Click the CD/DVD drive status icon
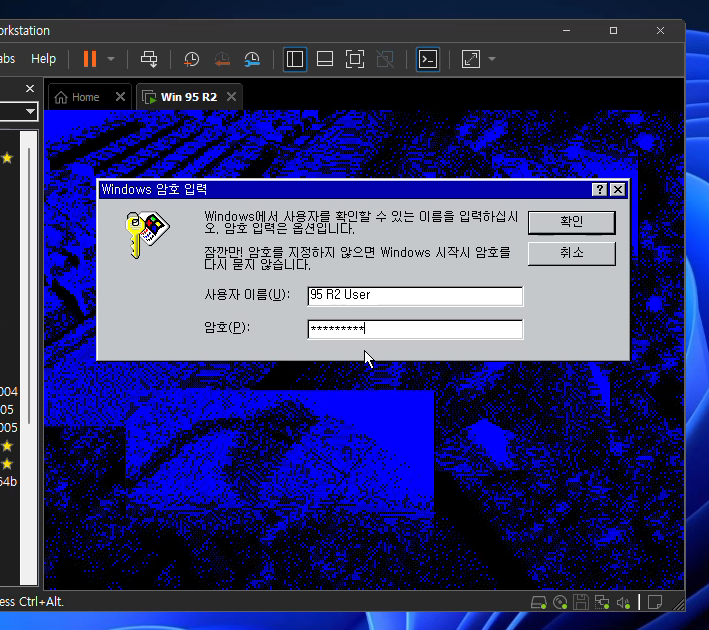Image resolution: width=709 pixels, height=630 pixels. pyautogui.click(x=560, y=602)
